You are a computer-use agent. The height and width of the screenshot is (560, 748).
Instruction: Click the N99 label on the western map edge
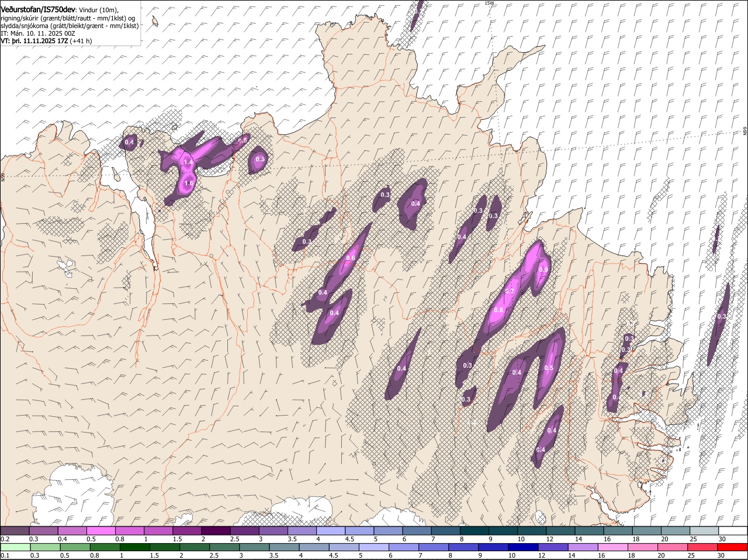point(3,177)
